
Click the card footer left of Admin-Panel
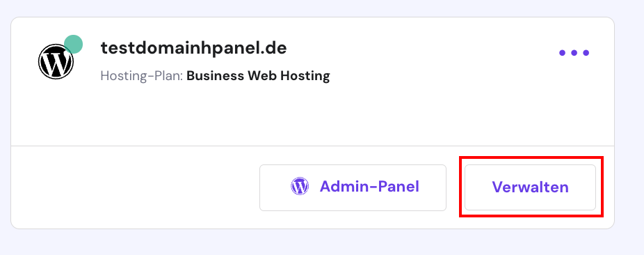click(136, 187)
